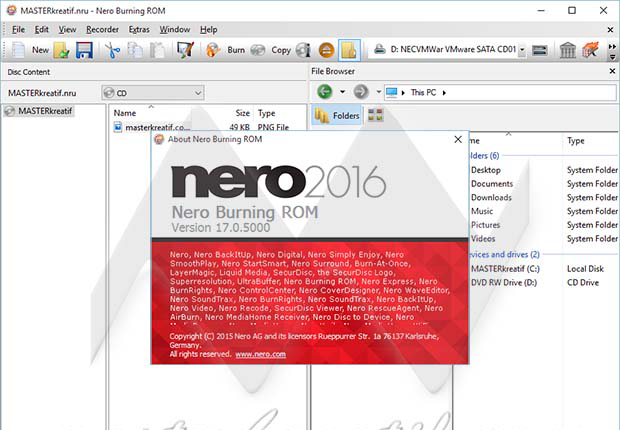This screenshot has height=430, width=620.
Task: Click the bank building toolbar icon
Action: (567, 50)
